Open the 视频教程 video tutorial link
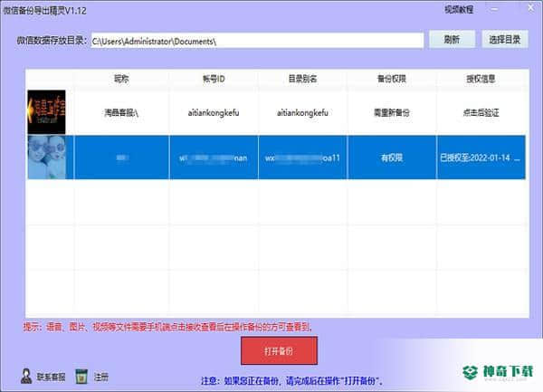The image size is (543, 392). point(459,9)
